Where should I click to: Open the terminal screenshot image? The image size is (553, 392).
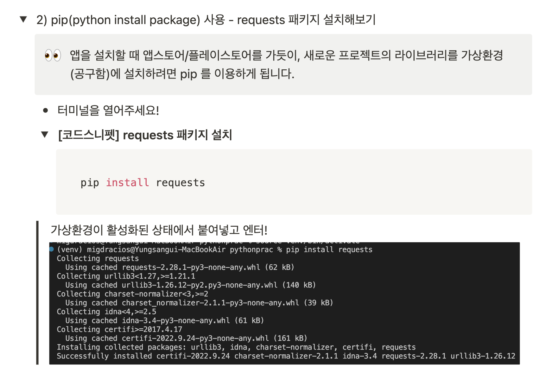(x=284, y=303)
